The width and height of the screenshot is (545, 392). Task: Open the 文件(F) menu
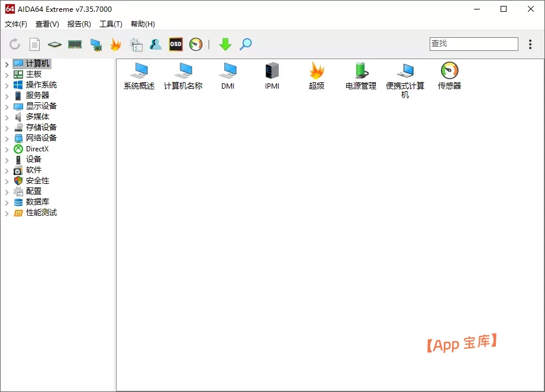pyautogui.click(x=15, y=24)
